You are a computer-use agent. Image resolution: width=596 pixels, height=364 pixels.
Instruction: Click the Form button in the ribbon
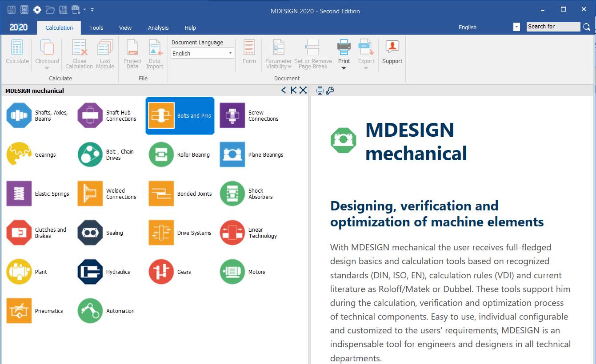[x=249, y=52]
